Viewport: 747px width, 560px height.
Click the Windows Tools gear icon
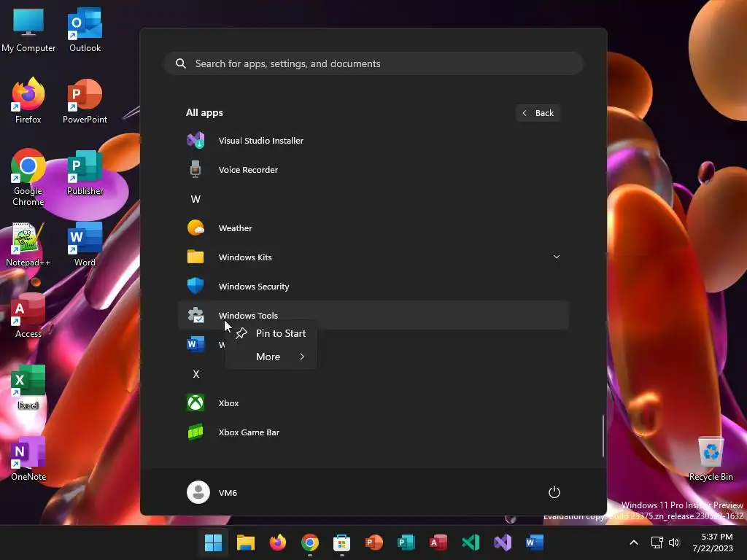[196, 315]
